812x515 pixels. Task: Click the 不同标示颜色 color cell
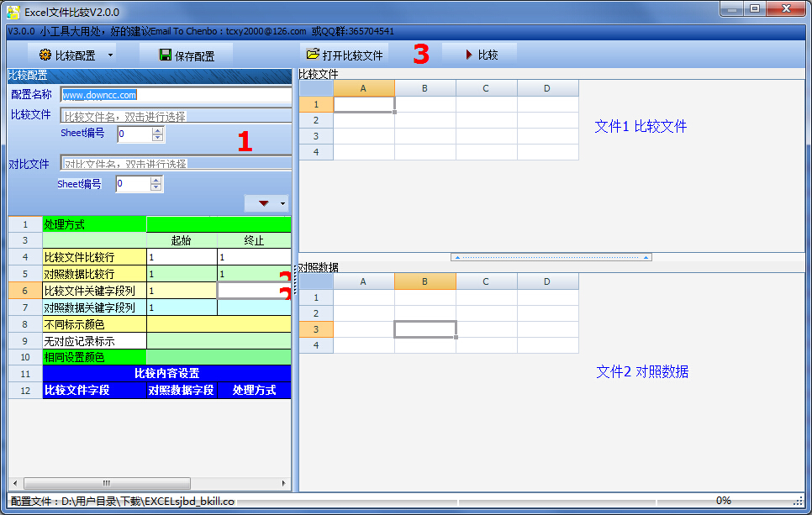pos(219,324)
